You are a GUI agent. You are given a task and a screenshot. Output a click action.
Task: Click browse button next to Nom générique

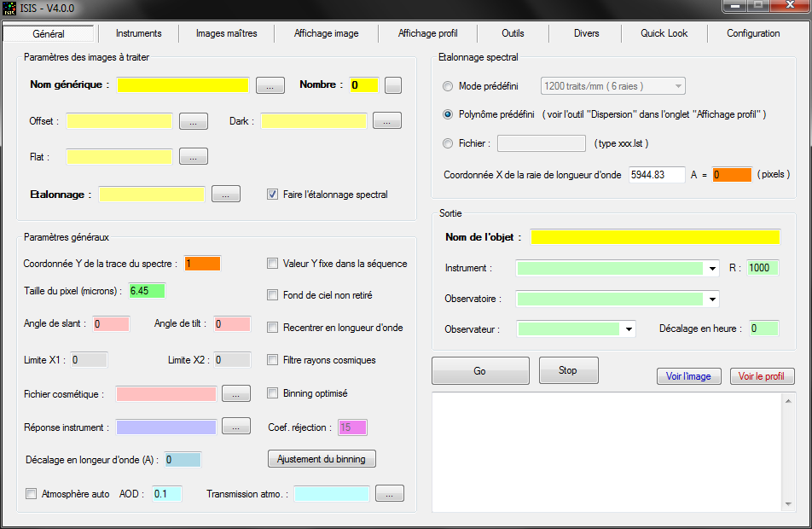pyautogui.click(x=270, y=85)
